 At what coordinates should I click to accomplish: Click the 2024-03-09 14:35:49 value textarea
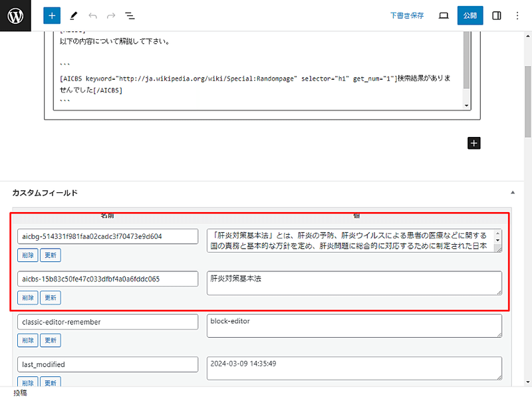tap(354, 368)
